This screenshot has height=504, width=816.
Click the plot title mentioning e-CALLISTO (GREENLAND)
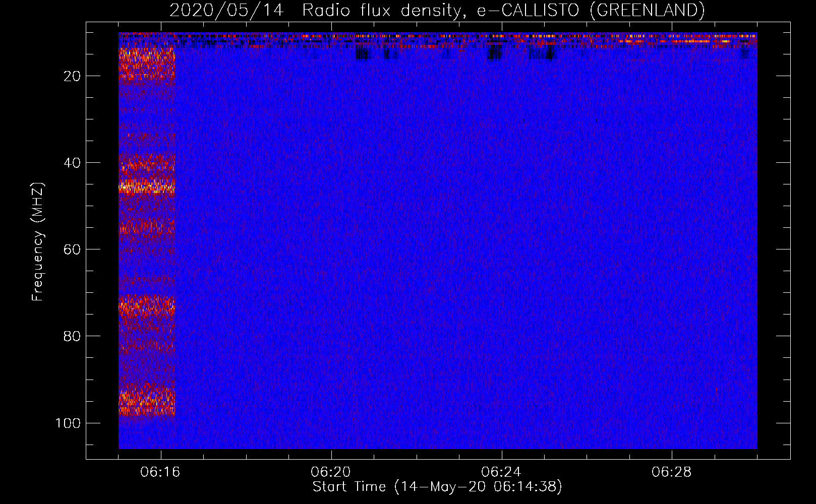[437, 10]
